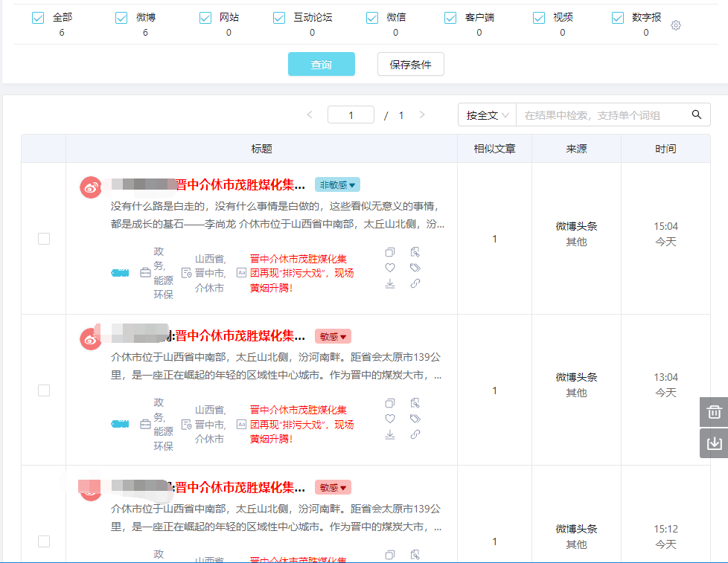728x563 pixels.
Task: Open the article title in the 15:04 row
Action: [240, 184]
